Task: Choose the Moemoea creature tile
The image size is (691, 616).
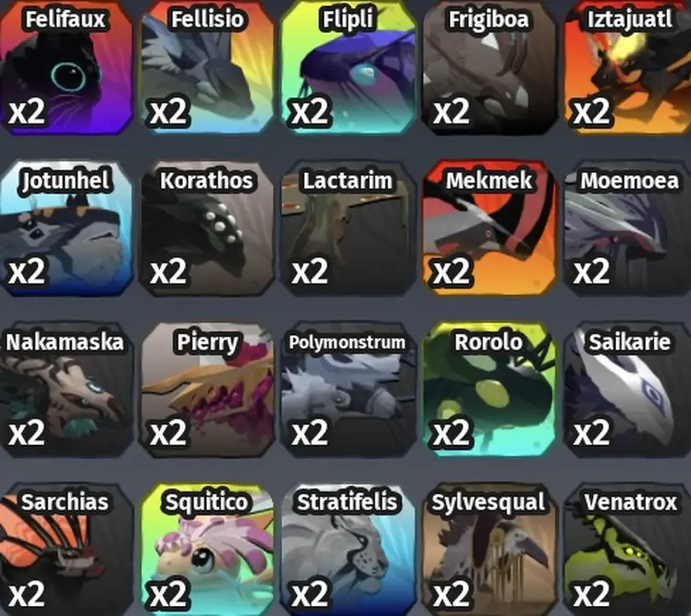Action: coord(628,228)
